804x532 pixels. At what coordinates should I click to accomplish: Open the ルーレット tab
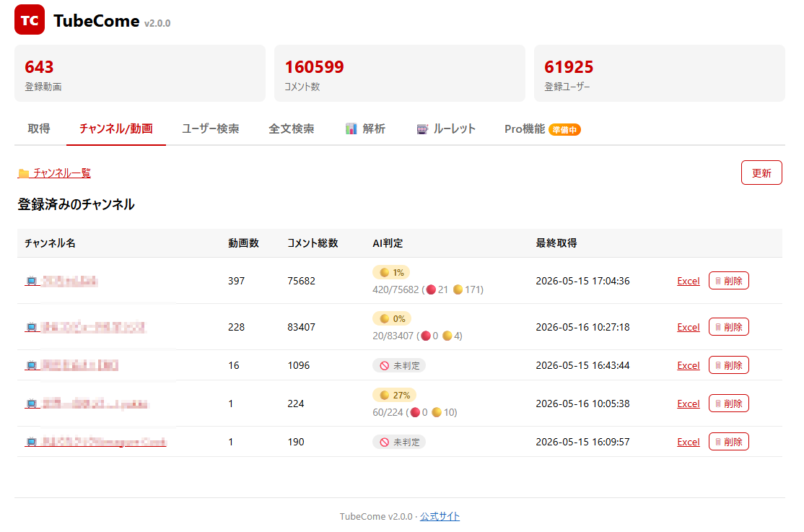pyautogui.click(x=446, y=128)
